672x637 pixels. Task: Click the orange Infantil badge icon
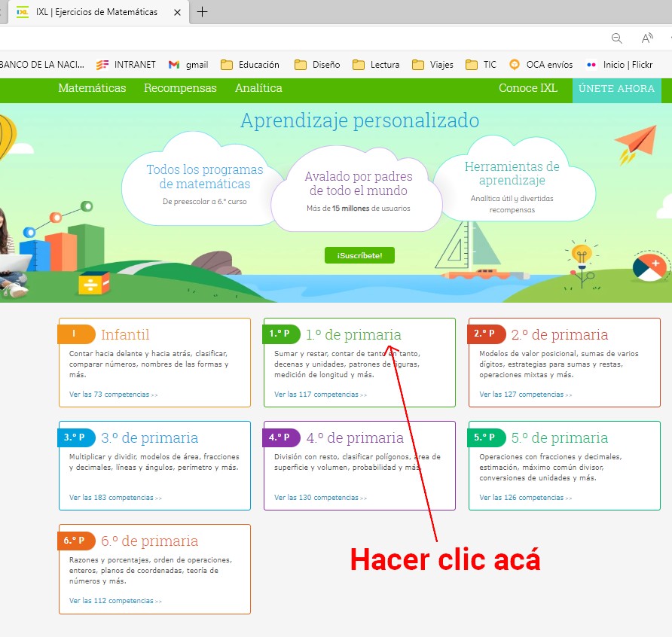click(x=76, y=334)
